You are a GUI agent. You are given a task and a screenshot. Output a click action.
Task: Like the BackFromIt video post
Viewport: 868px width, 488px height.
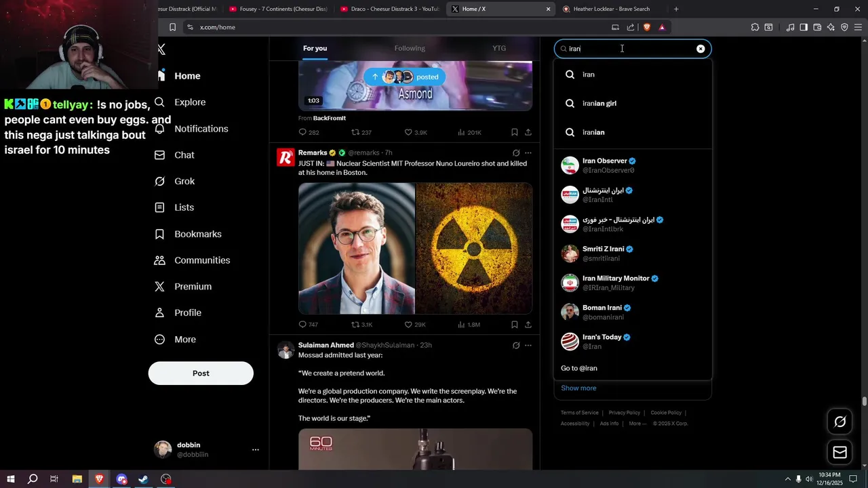click(x=408, y=132)
